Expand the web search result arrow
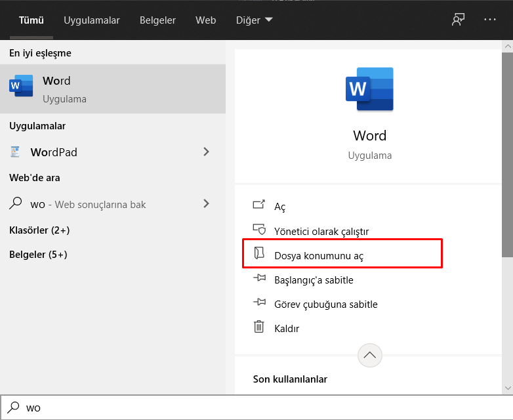 pyautogui.click(x=206, y=203)
